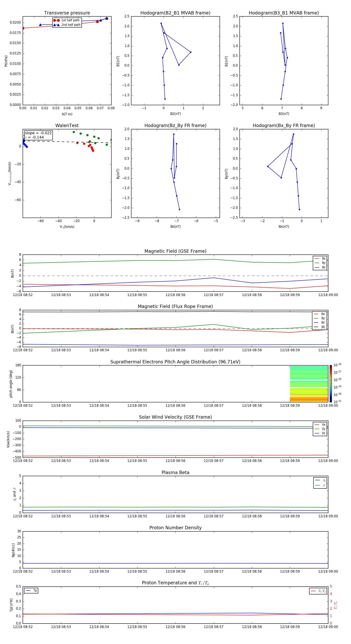The height and width of the screenshot is (644, 351).
Task: Click the 'A(T·m)' axis label
Action: (67, 114)
